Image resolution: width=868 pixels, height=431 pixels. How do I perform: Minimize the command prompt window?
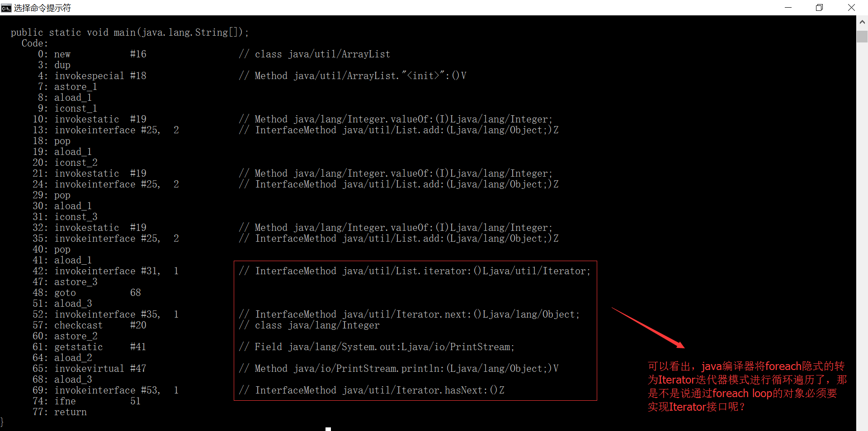pos(788,8)
